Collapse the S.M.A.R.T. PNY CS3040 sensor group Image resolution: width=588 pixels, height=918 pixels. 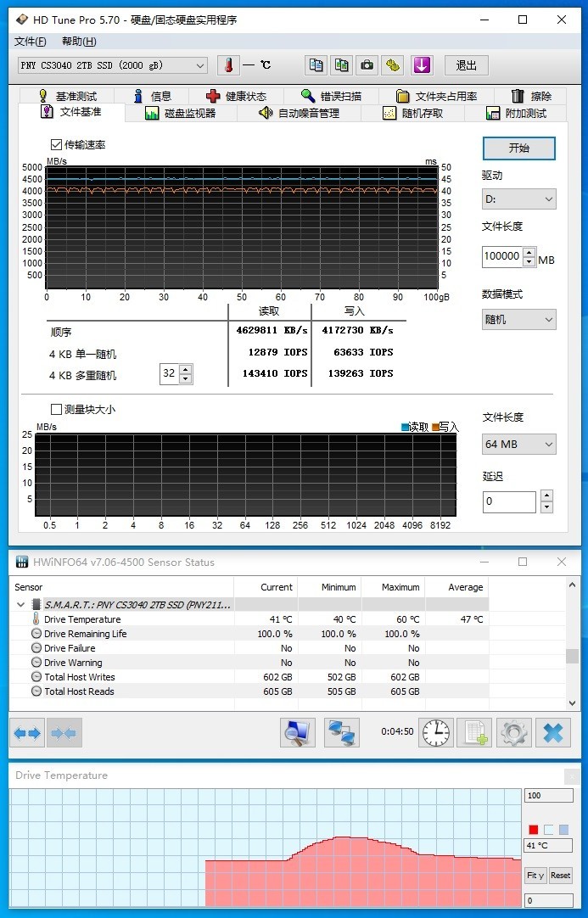[21, 604]
